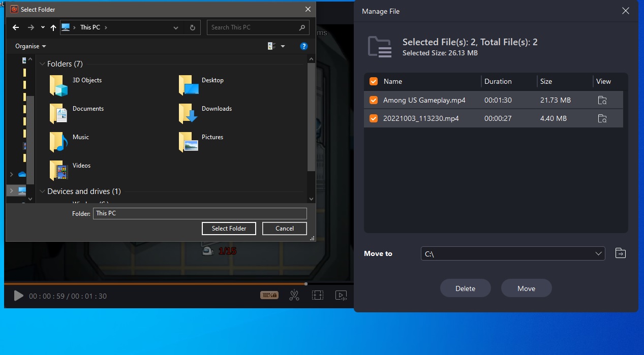Image resolution: width=644 pixels, height=355 pixels.
Task: Cancel the Select Folder dialog
Action: [x=285, y=229]
